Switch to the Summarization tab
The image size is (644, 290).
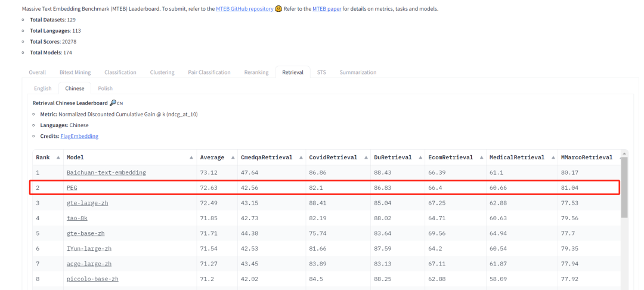[358, 72]
